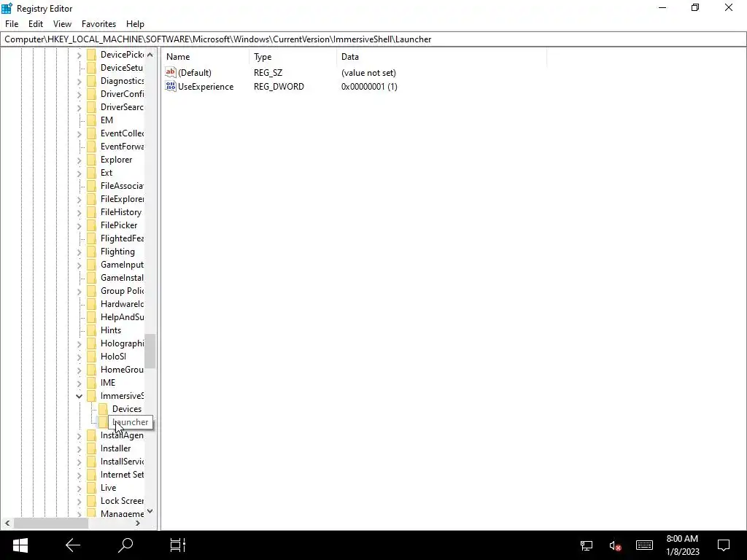Click the horizontal scrollbar thumb in tree
747x560 pixels.
coord(50,524)
